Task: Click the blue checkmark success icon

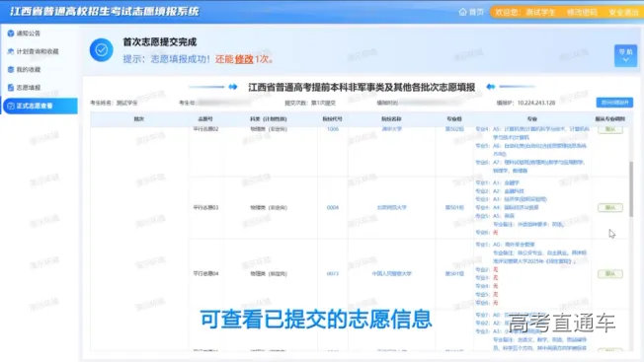Action: [x=102, y=50]
